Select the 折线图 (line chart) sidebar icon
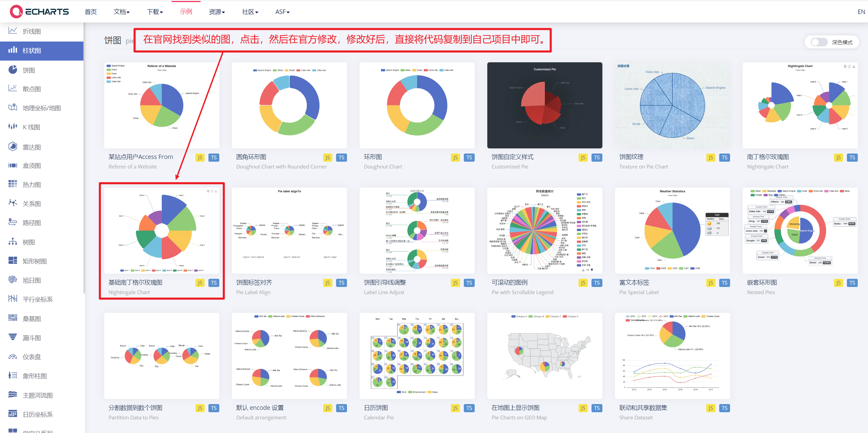868x433 pixels. point(13,31)
